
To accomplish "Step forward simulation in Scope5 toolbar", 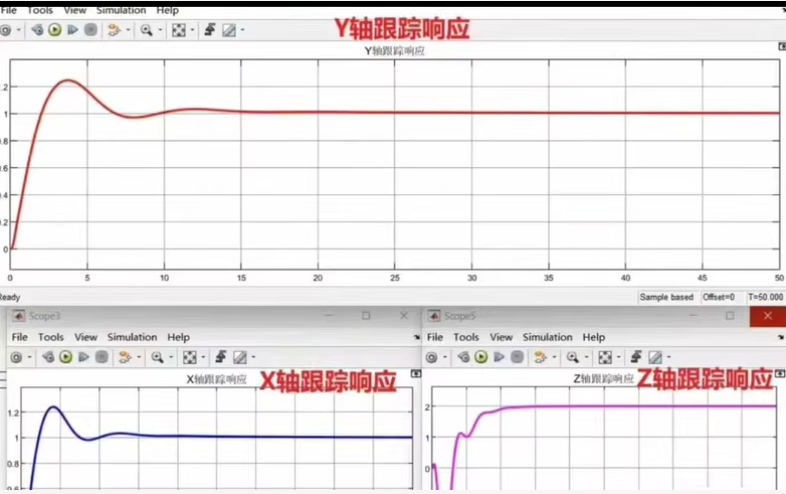I will pyautogui.click(x=499, y=357).
